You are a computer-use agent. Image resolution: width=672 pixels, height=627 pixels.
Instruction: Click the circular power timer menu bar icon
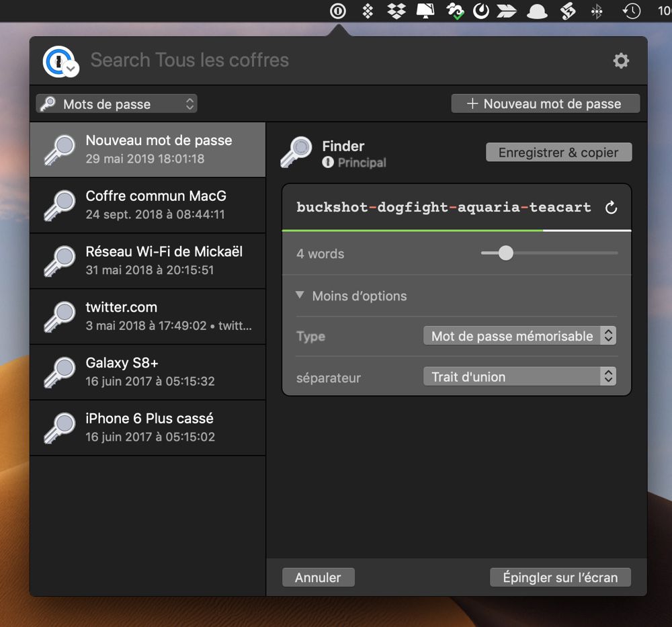[481, 11]
